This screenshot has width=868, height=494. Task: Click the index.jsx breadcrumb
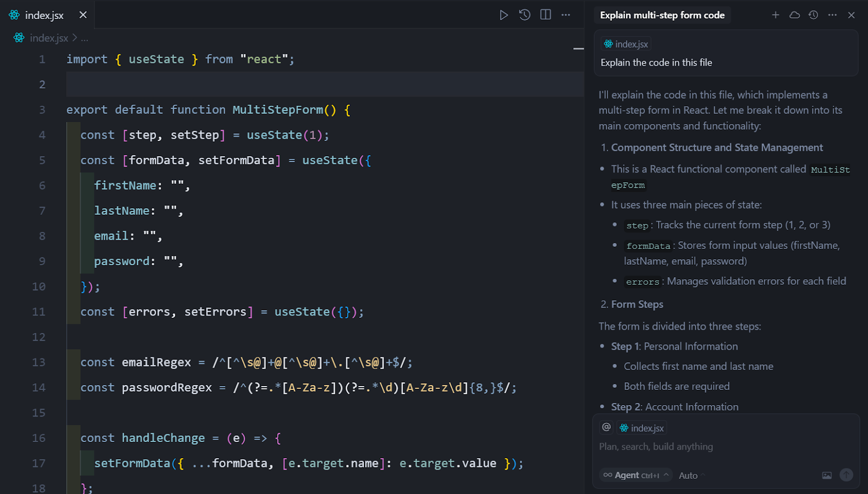49,37
